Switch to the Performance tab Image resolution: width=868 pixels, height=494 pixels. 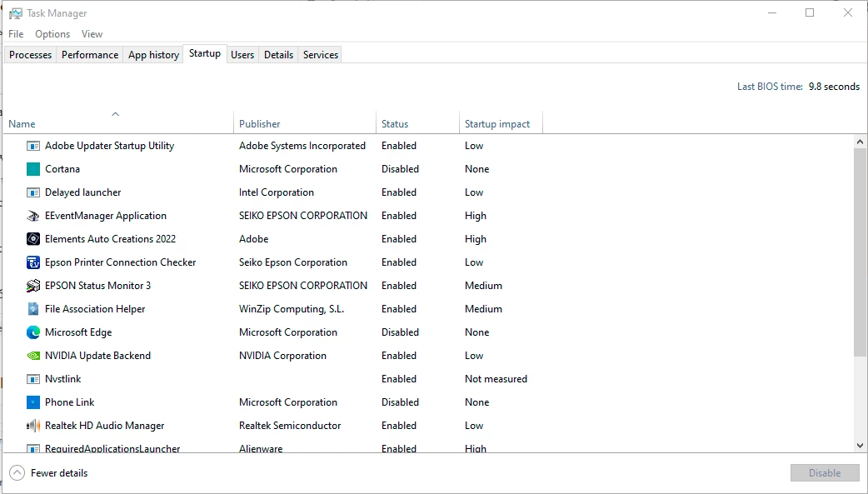90,55
